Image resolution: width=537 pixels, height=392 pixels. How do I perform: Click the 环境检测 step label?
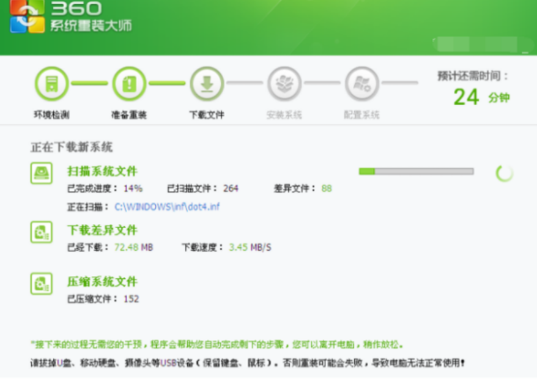click(52, 115)
